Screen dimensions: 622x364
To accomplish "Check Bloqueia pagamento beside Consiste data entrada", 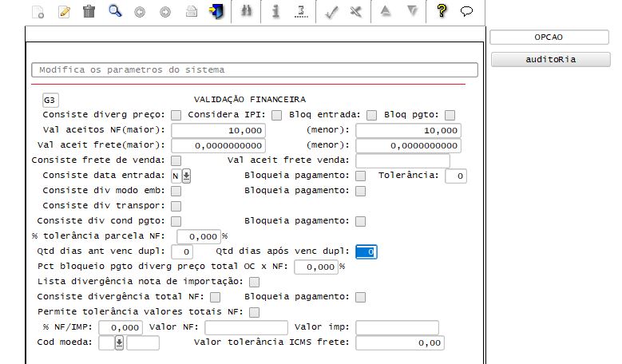I will tap(361, 176).
